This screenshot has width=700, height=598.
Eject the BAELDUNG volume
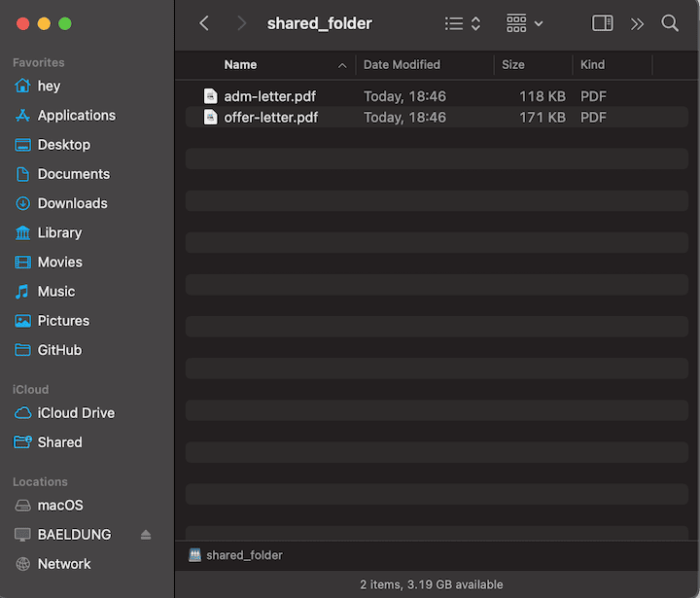coord(146,535)
